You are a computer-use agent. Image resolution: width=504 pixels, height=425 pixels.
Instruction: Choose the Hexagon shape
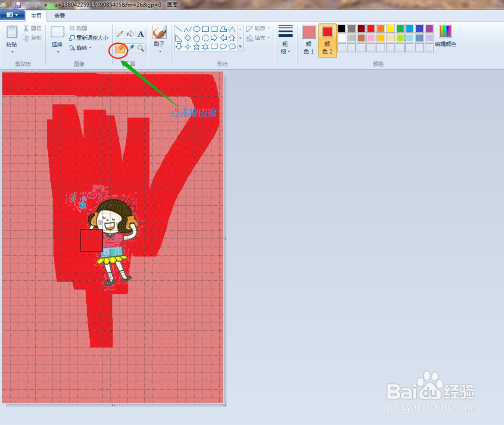pyautogui.click(x=206, y=38)
